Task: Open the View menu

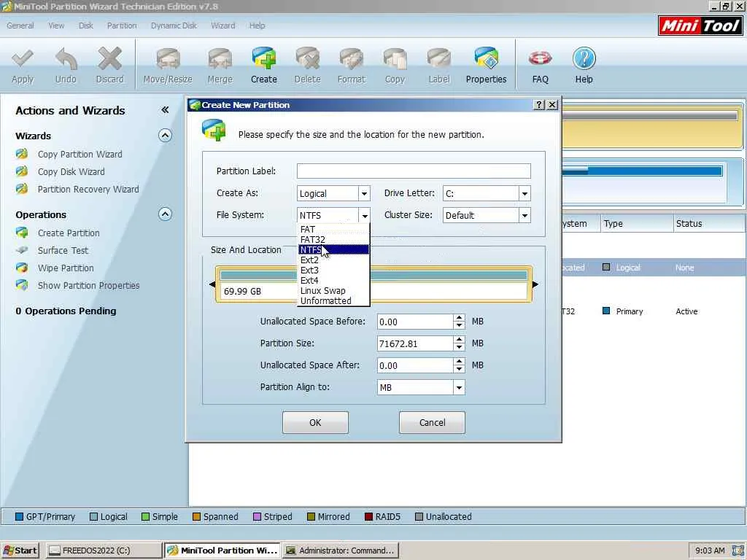Action: click(56, 26)
